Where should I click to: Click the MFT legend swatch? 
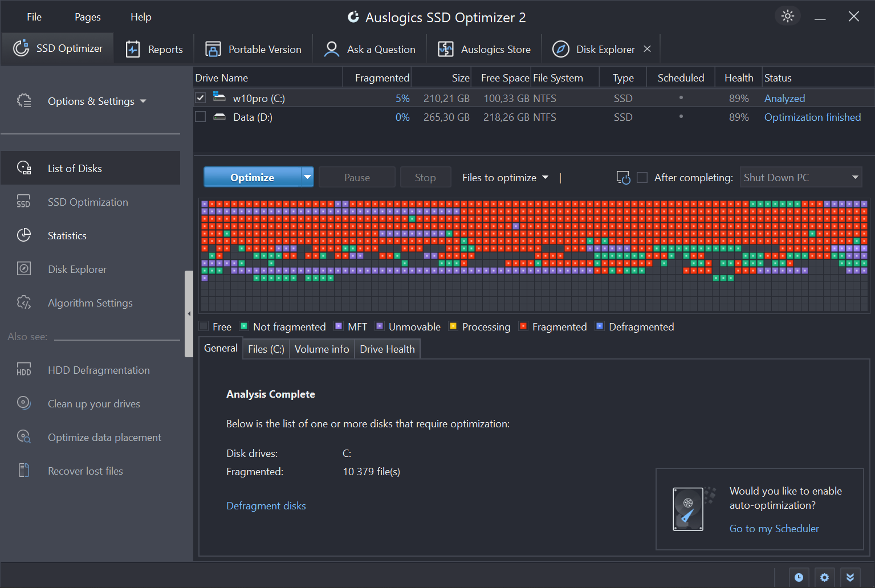pos(339,326)
